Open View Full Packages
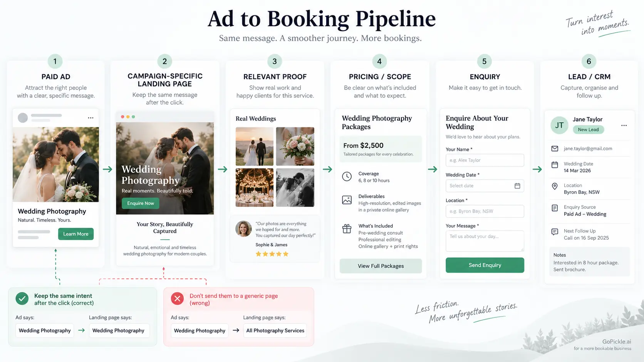This screenshot has height=362, width=644. [381, 266]
